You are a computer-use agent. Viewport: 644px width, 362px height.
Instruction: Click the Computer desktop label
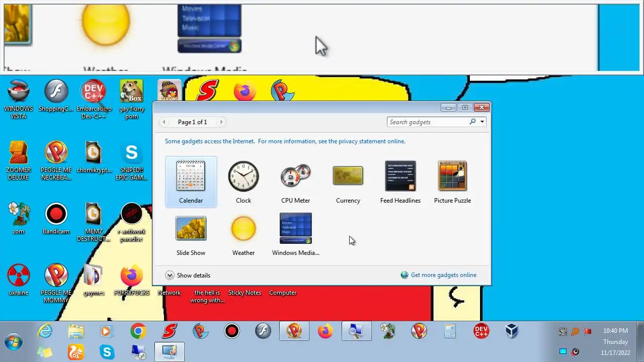283,293
